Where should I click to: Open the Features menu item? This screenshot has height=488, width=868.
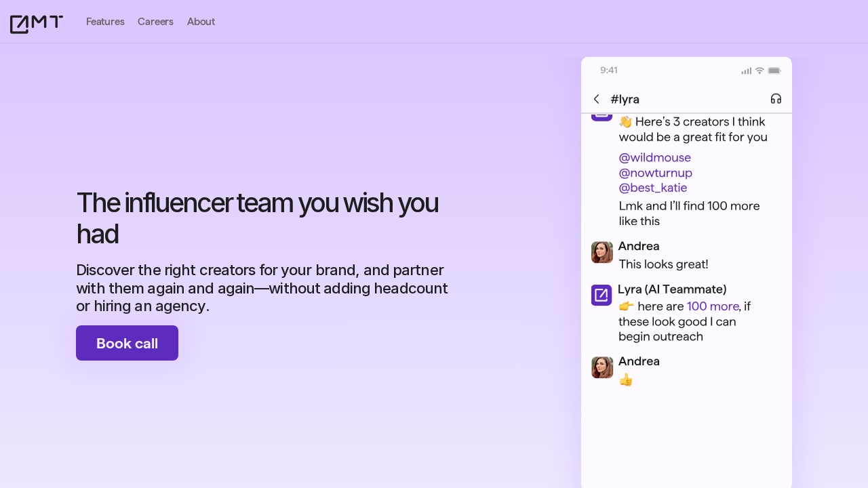pos(105,21)
